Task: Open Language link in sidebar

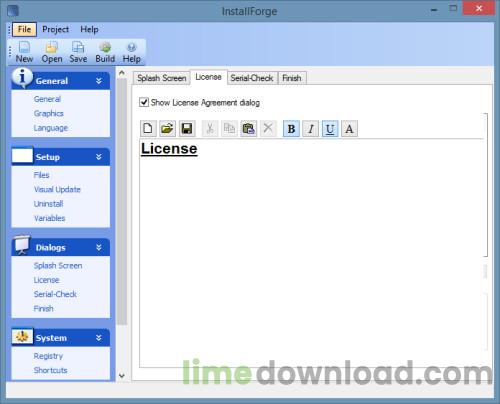Action: pyautogui.click(x=51, y=128)
